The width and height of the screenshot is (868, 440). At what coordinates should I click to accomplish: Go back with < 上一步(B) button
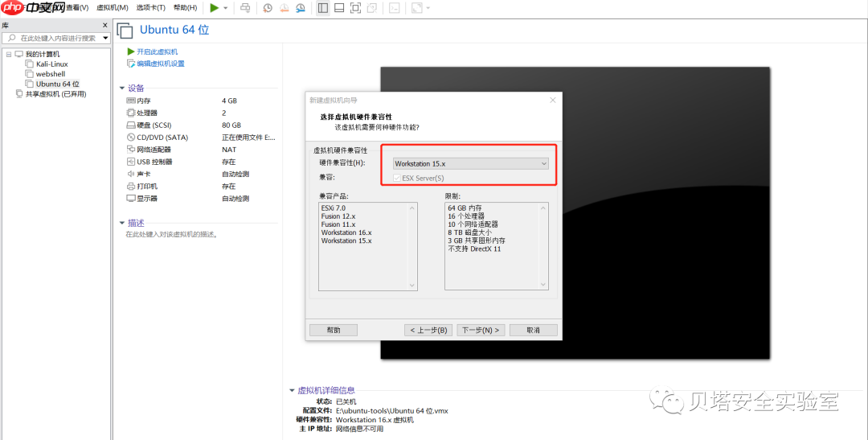click(428, 331)
